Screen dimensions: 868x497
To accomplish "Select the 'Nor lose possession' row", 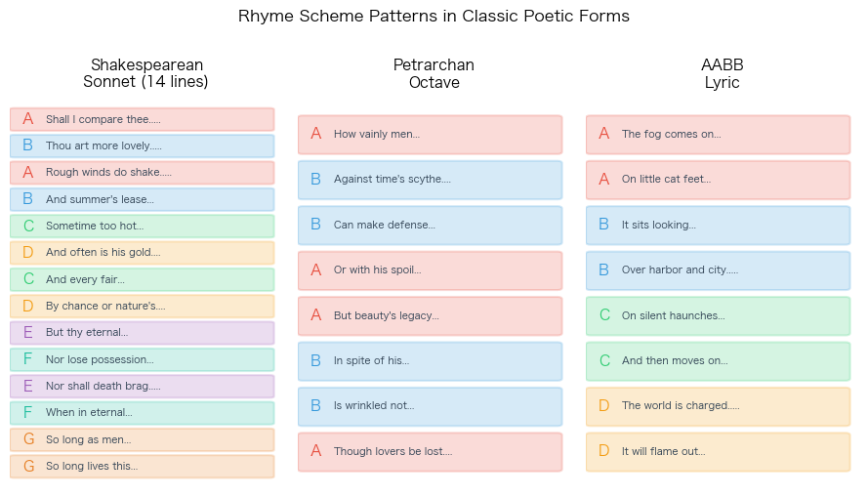I will coord(143,359).
